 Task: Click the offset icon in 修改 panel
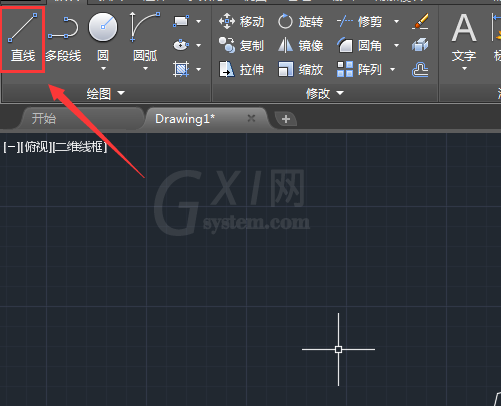coord(420,70)
